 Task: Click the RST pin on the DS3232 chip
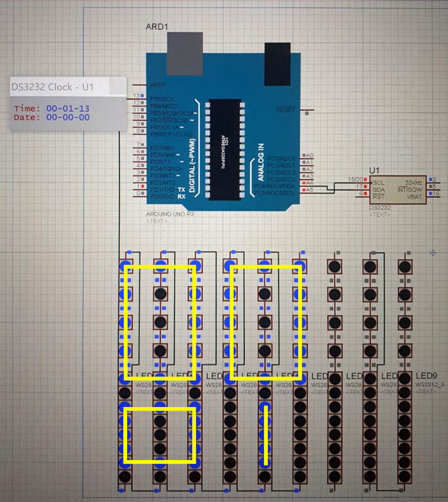(x=378, y=196)
